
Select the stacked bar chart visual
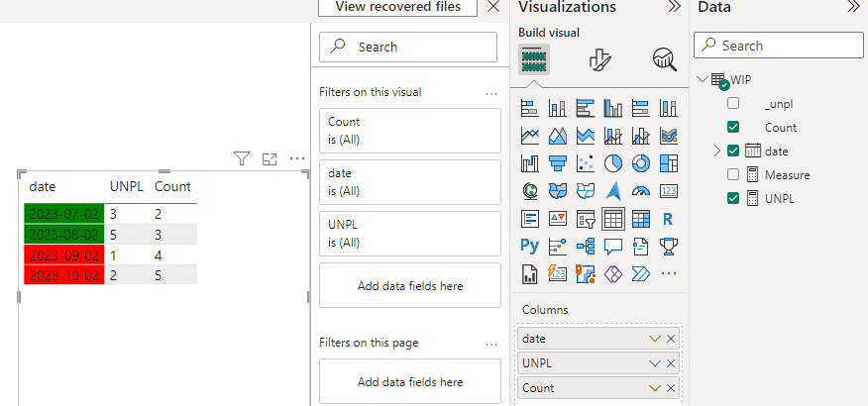coord(530,108)
